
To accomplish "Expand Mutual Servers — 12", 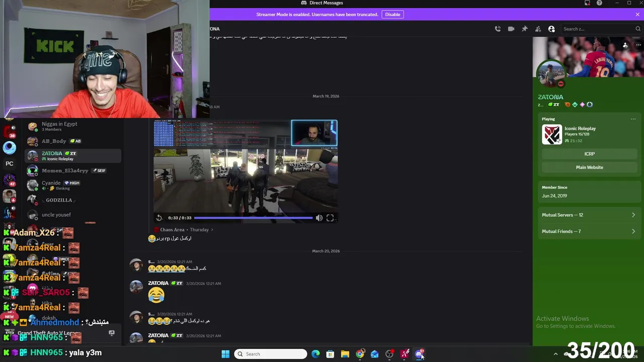I will (x=589, y=215).
